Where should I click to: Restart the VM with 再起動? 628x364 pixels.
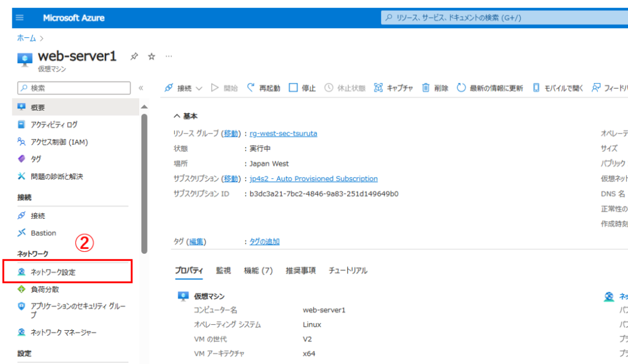[x=264, y=88]
